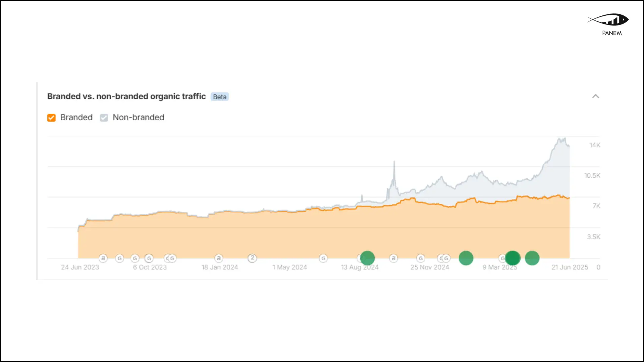Click the darkest green dot above 9 Mar 2025

(513, 258)
